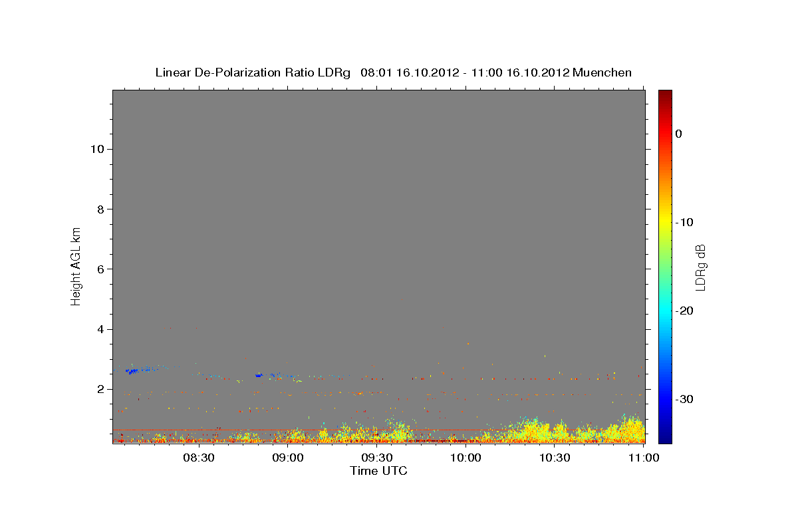Click the '10:30' time tick label
Image resolution: width=798 pixels, height=532 pixels.
(555, 458)
